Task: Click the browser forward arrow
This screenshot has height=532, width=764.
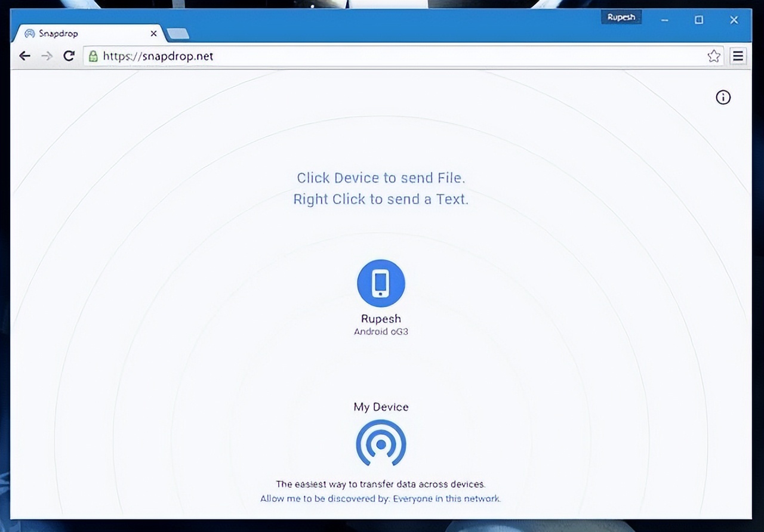Action: 47,56
